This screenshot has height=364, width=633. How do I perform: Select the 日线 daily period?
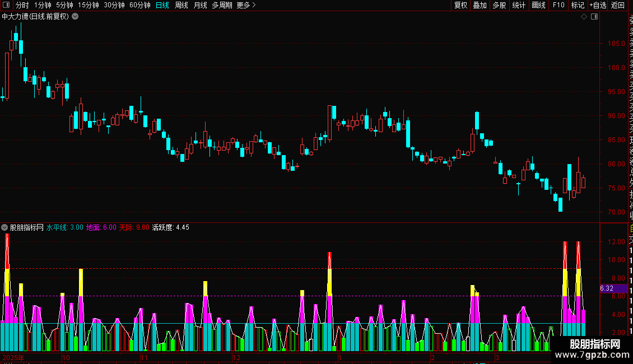coord(162,5)
